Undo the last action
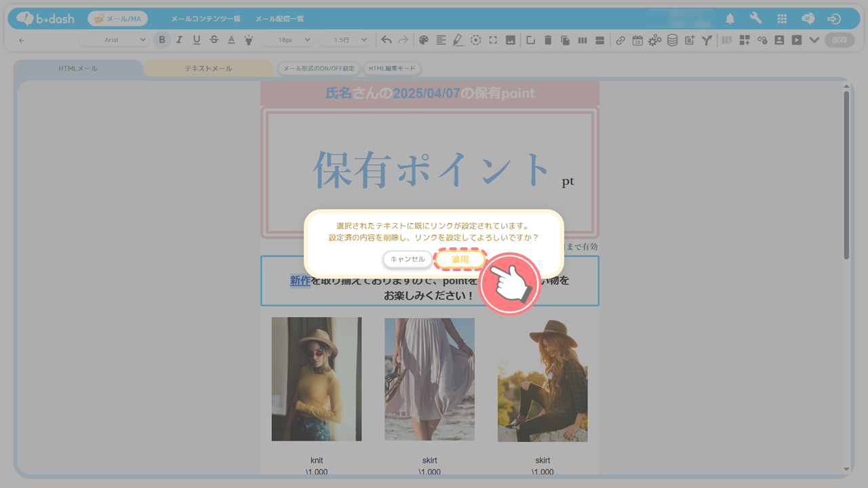This screenshot has width=868, height=488. point(386,40)
